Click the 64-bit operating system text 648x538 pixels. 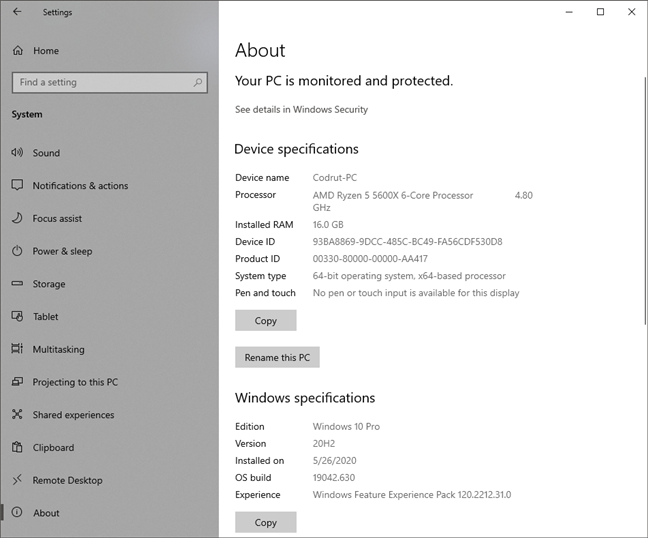point(409,276)
